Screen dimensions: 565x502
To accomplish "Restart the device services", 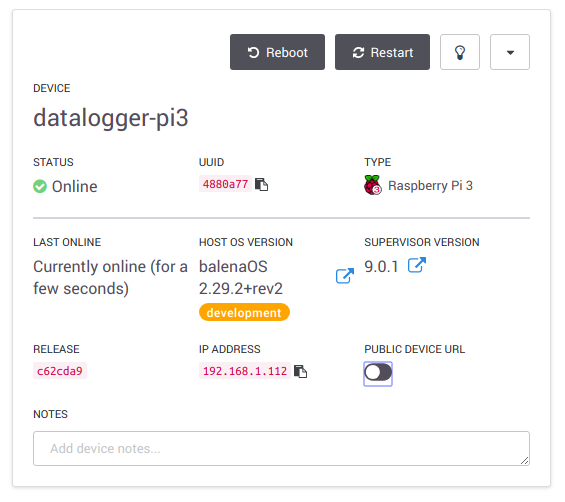I will click(382, 52).
